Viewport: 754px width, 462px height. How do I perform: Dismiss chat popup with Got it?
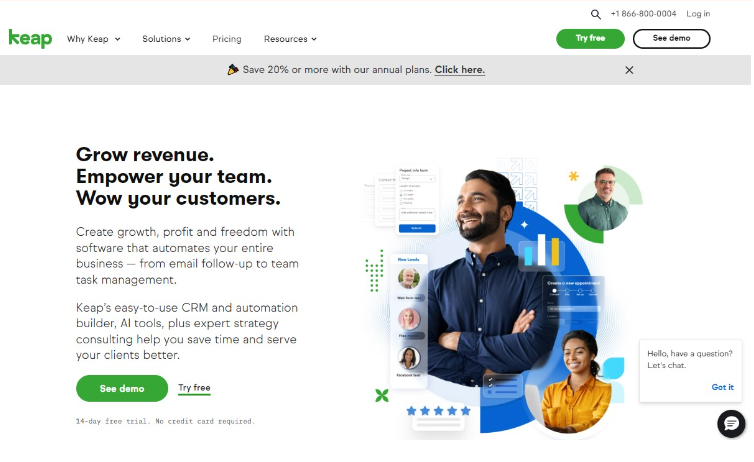point(722,387)
